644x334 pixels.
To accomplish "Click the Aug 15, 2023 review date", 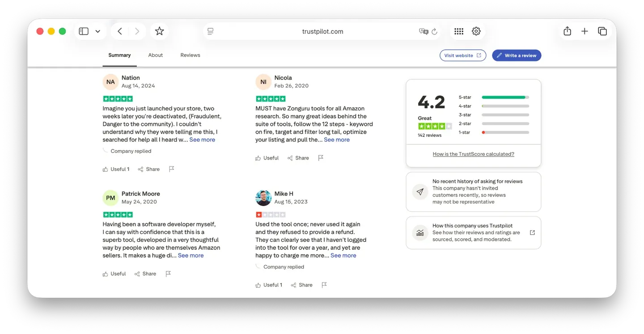I will click(x=291, y=202).
